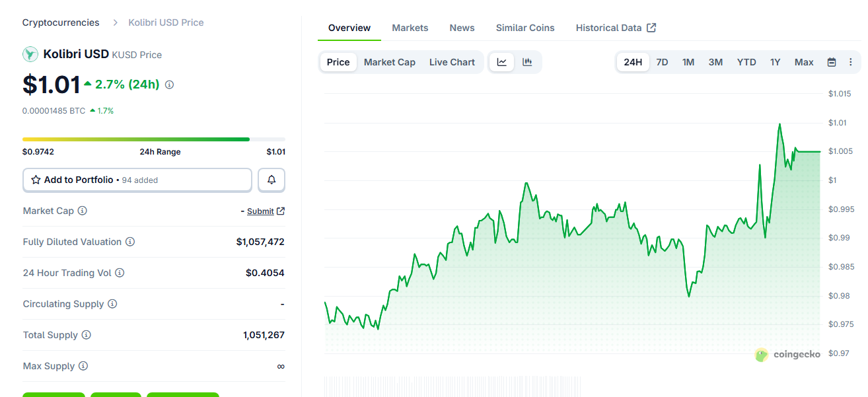Click info icon next to Total Supply

point(87,335)
